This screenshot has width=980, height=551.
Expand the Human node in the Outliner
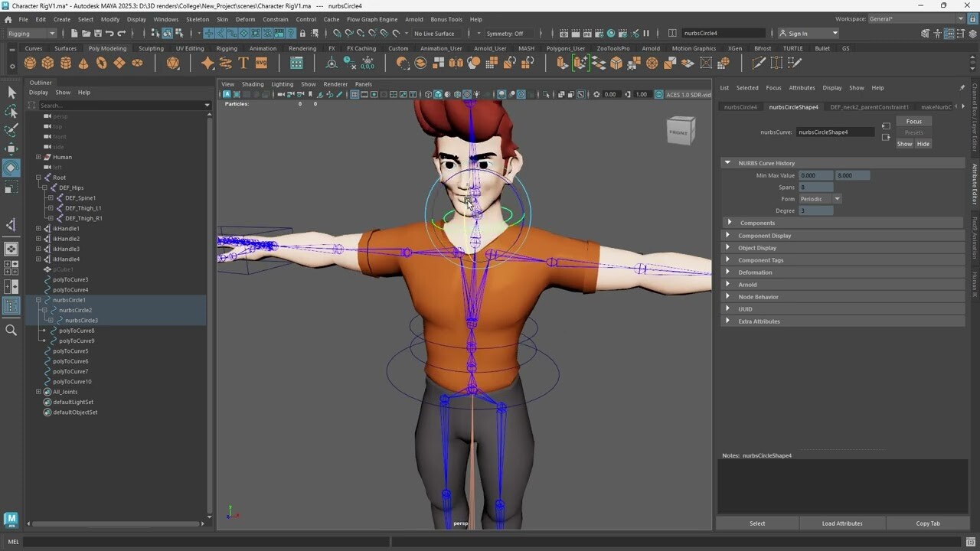pyautogui.click(x=38, y=157)
